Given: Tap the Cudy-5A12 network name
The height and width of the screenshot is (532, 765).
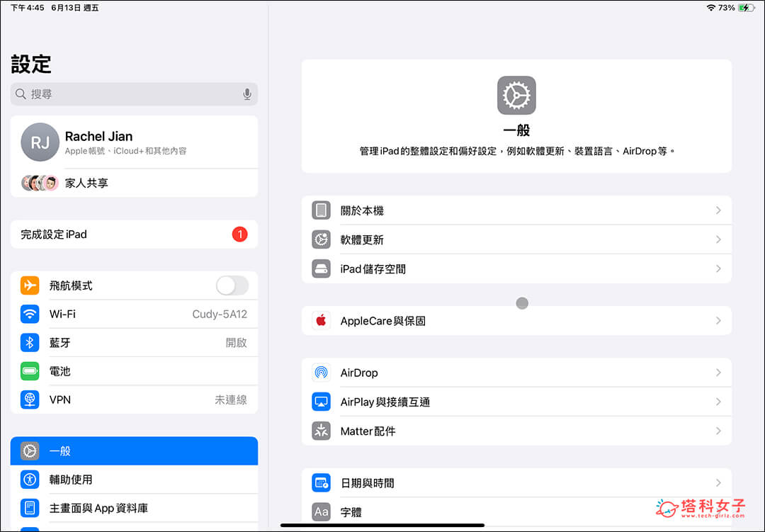Looking at the screenshot, I should click(220, 314).
